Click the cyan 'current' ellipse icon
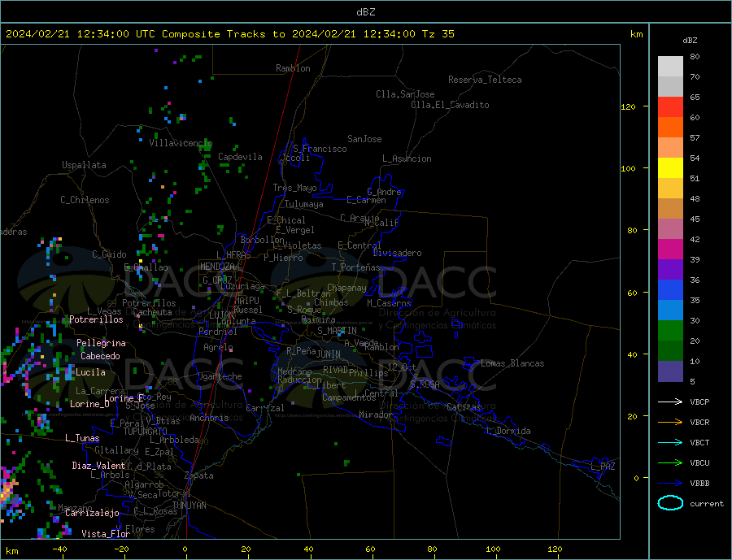The image size is (732, 560). pyautogui.click(x=670, y=503)
